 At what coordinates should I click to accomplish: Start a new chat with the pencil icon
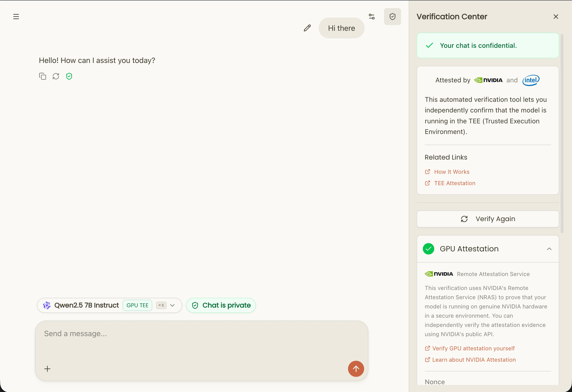pos(307,28)
